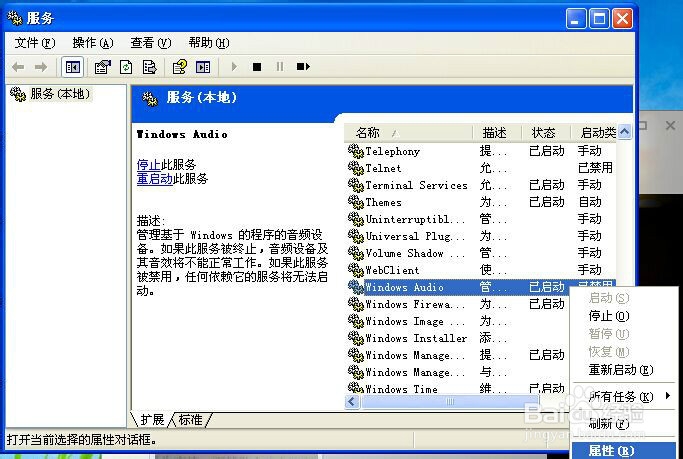The width and height of the screenshot is (683, 459).
Task: Select 服务(本地) in the left tree
Action: pyautogui.click(x=60, y=94)
